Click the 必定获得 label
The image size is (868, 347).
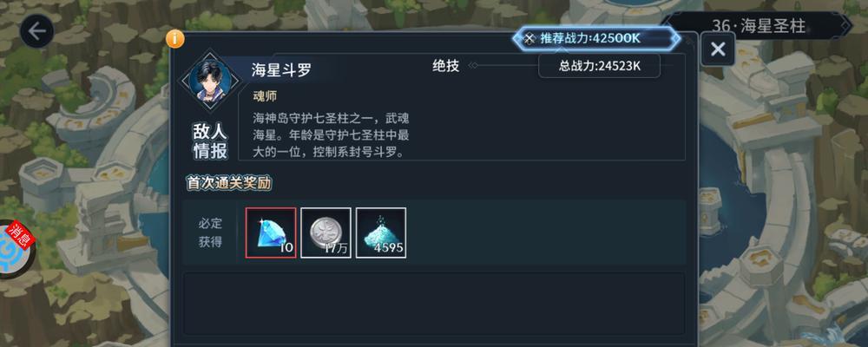[x=210, y=232]
